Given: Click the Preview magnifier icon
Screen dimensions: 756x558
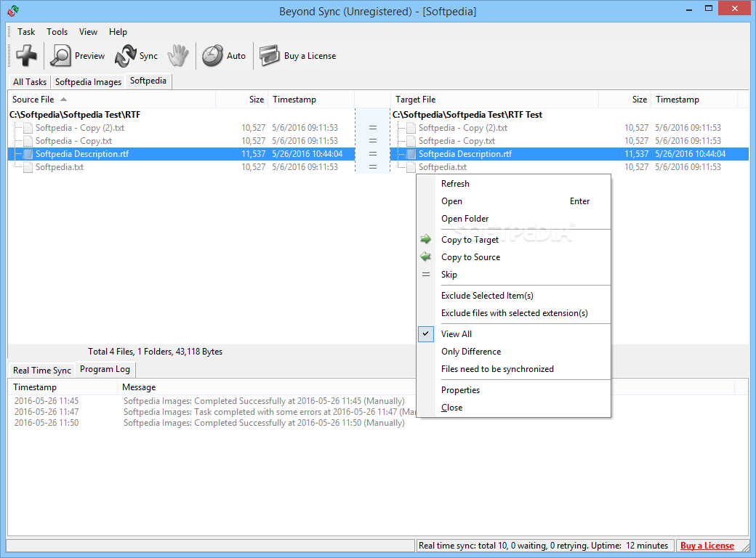Looking at the screenshot, I should (x=61, y=56).
